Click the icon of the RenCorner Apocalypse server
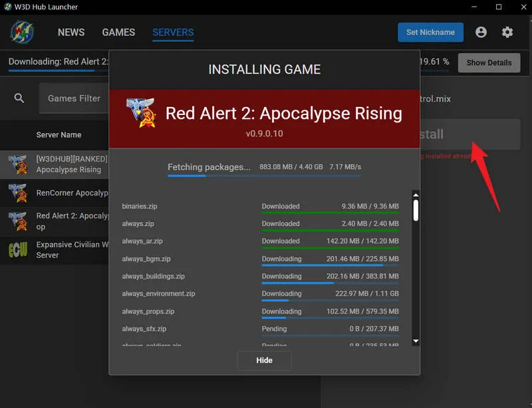 [18, 193]
